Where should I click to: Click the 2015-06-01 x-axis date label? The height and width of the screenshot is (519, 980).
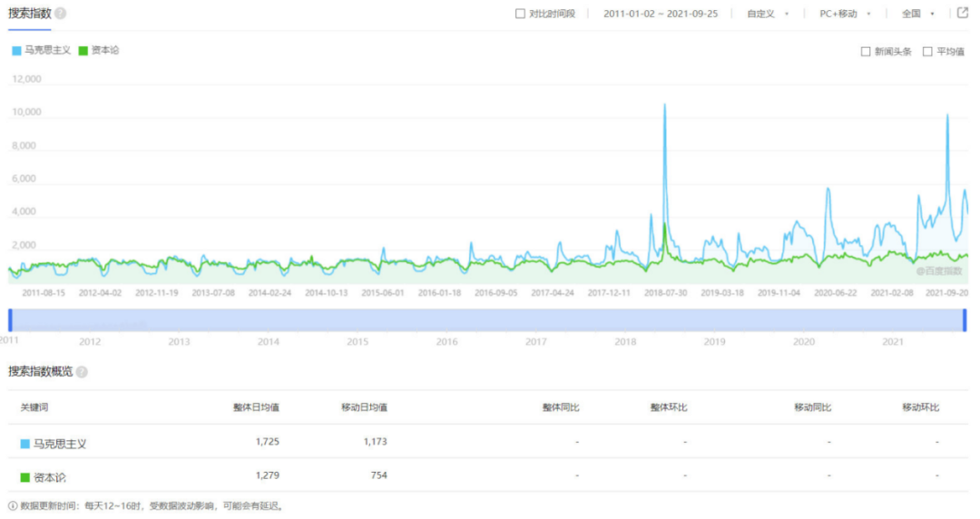click(383, 293)
